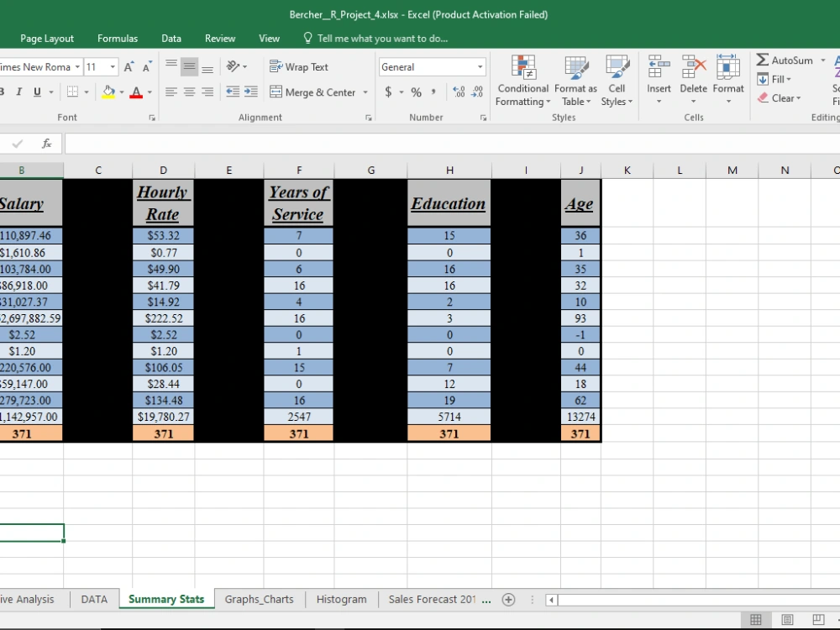Pick a font color with the red swatch
This screenshot has height=630, width=840.
(x=137, y=92)
